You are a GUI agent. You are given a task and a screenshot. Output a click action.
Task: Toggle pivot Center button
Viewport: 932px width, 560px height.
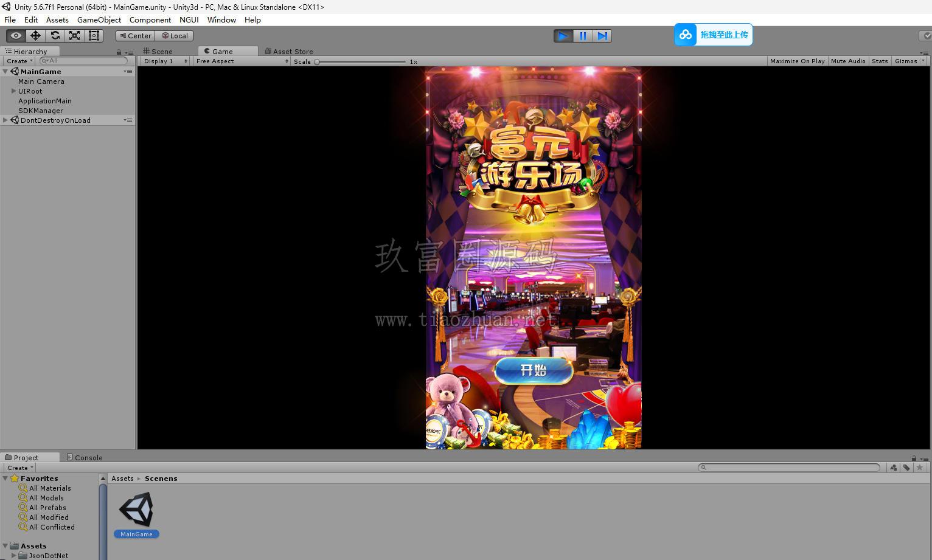click(x=136, y=36)
